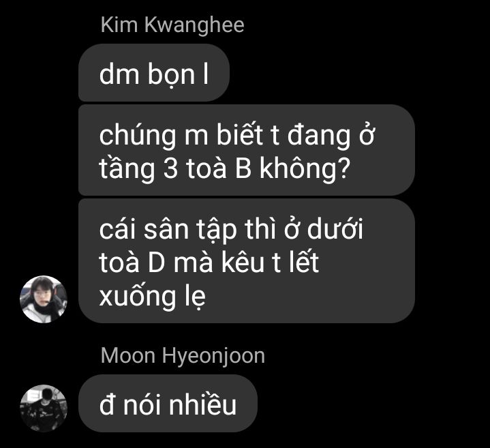The image size is (490, 448).
Task: Click the name label above "đ nói nhiều"
Action: coord(183,355)
